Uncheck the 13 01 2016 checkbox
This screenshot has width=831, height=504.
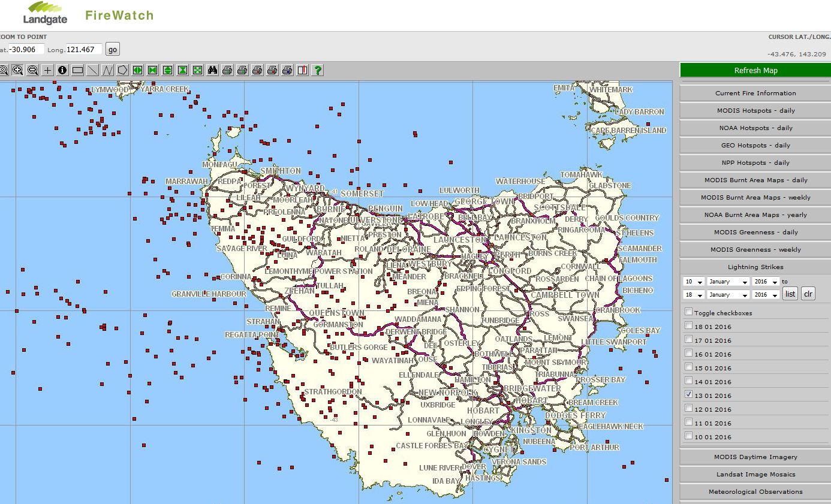(688, 394)
